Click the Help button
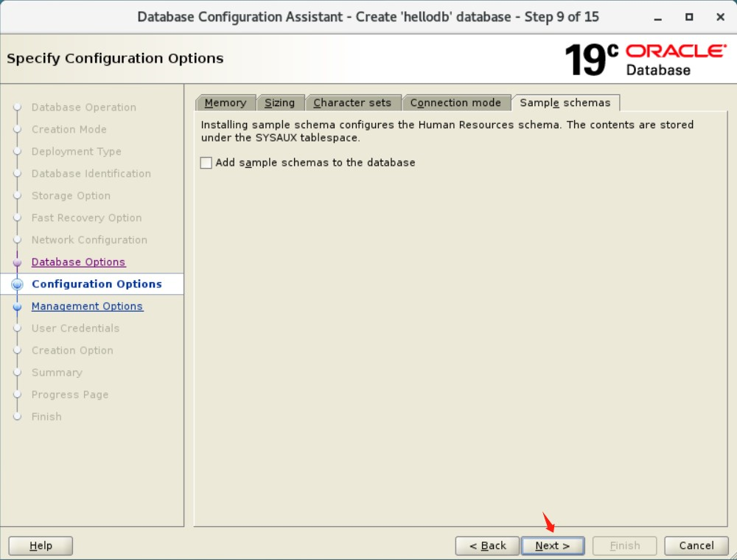737x560 pixels. pos(41,545)
